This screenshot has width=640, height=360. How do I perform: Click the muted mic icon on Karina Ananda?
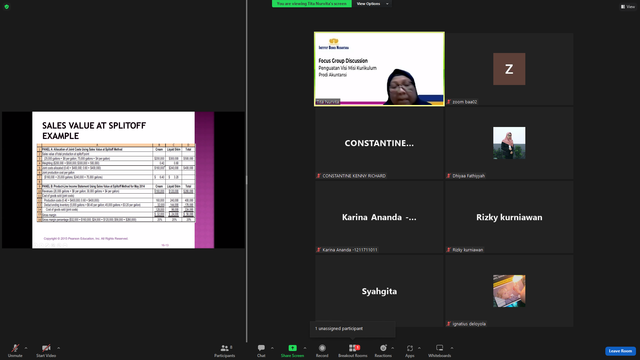pos(318,250)
